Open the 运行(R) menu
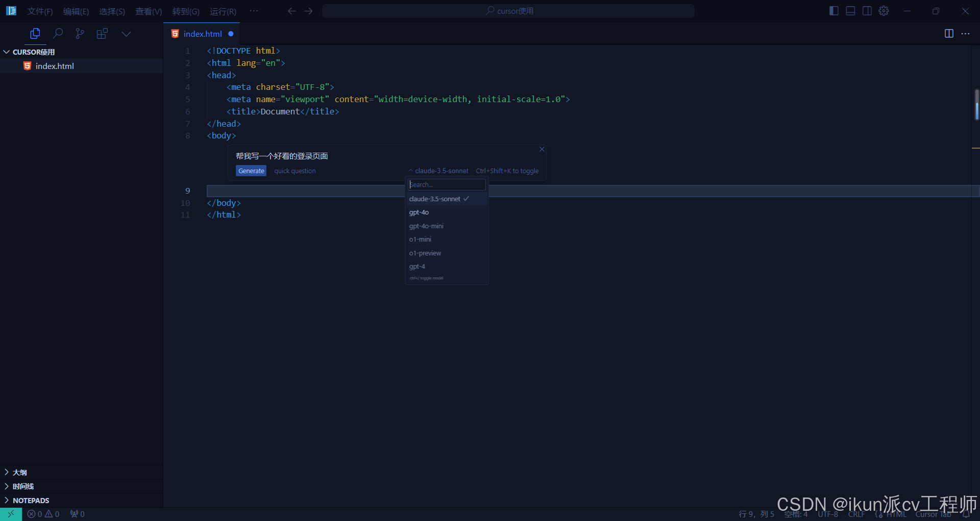The width and height of the screenshot is (980, 521). 223,11
